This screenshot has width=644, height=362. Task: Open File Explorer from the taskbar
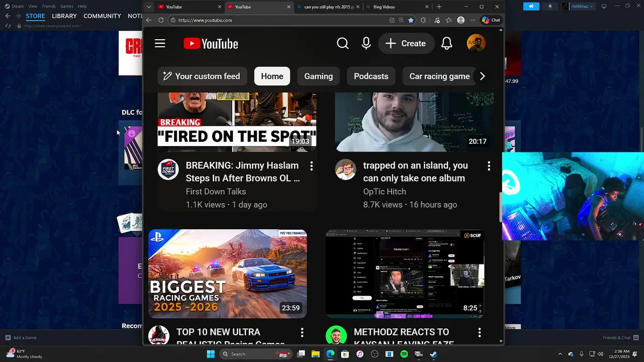pos(315,354)
